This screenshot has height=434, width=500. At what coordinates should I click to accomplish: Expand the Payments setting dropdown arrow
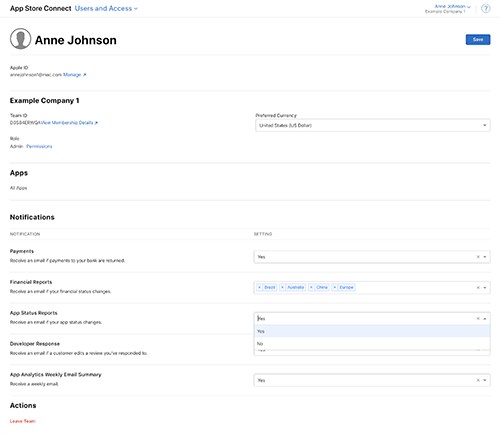coord(485,257)
